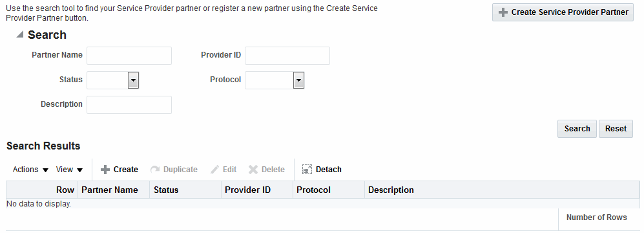
Task: Click the Create Service Provider Partner button
Action: tap(563, 12)
